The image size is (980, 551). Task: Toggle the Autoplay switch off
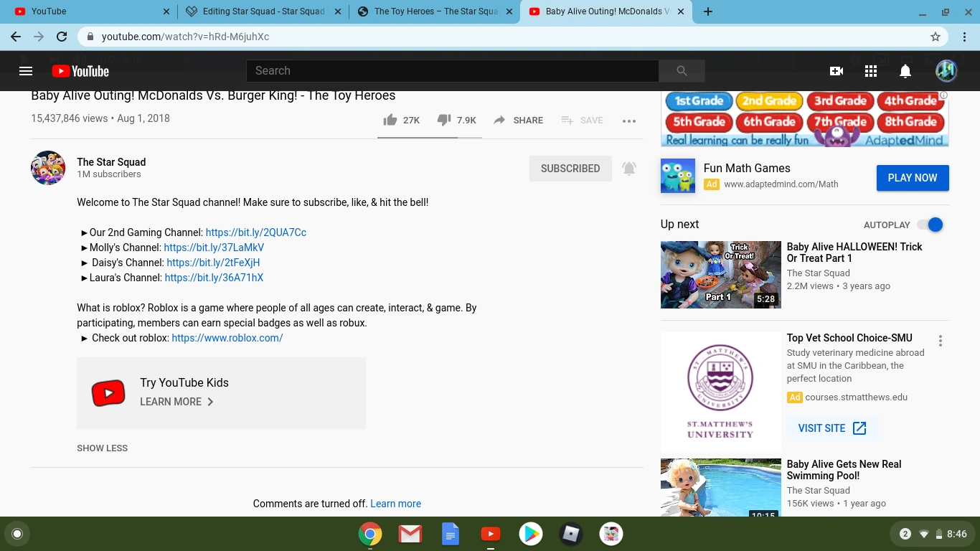(930, 225)
